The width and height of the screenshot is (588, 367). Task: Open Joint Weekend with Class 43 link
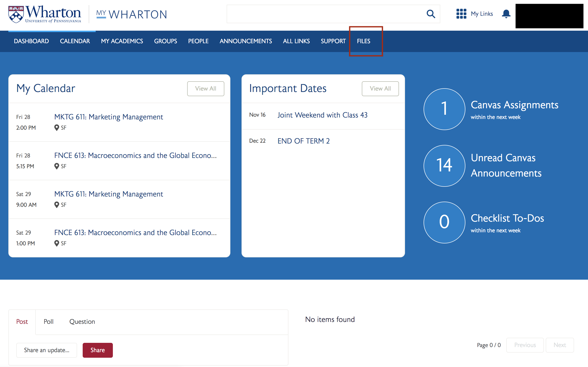(x=322, y=115)
